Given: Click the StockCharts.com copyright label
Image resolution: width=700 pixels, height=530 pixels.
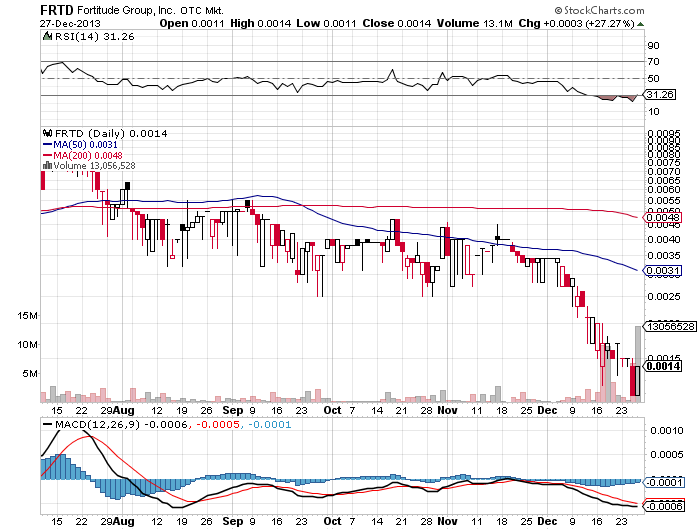Looking at the screenshot, I should (600, 10).
